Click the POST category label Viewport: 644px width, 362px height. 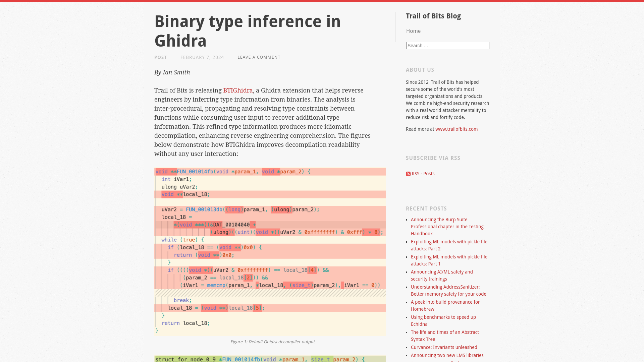[161, 57]
